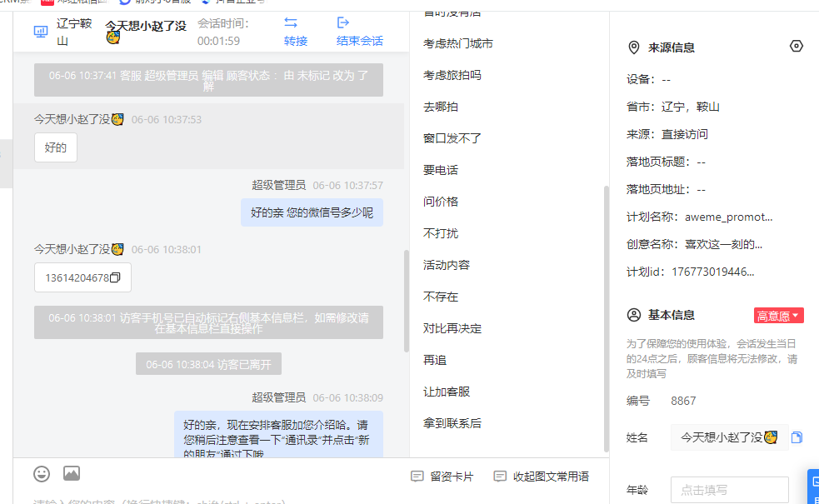Click the 编辑 顾客状态 system notice
This screenshot has width=819, height=504.
coord(208,81)
